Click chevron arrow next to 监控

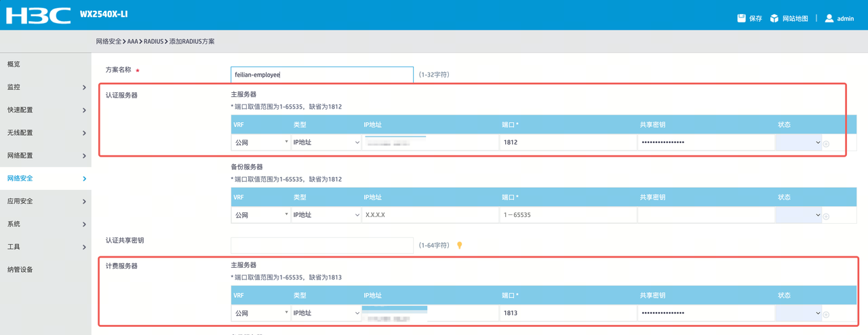pos(84,87)
